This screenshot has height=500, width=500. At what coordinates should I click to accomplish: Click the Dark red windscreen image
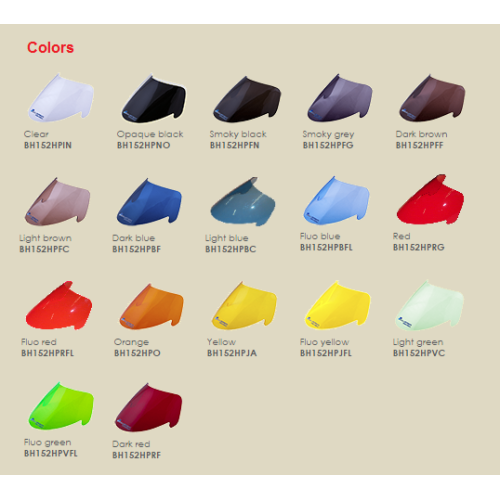(149, 408)
